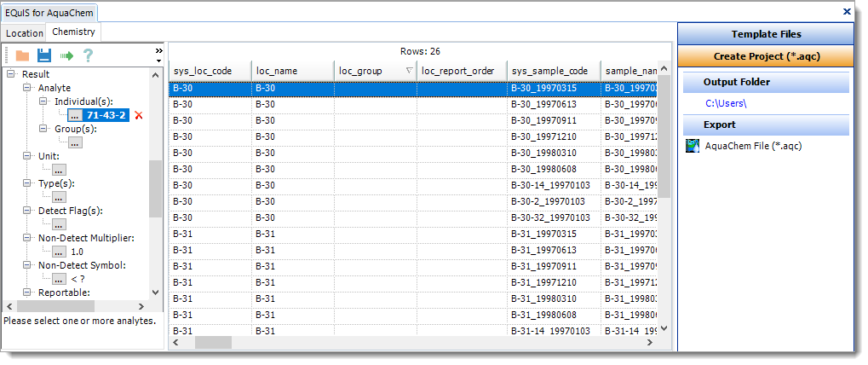Open ellipsis editor for Non-Detect Multiplier
The width and height of the screenshot is (868, 365).
pos(60,252)
